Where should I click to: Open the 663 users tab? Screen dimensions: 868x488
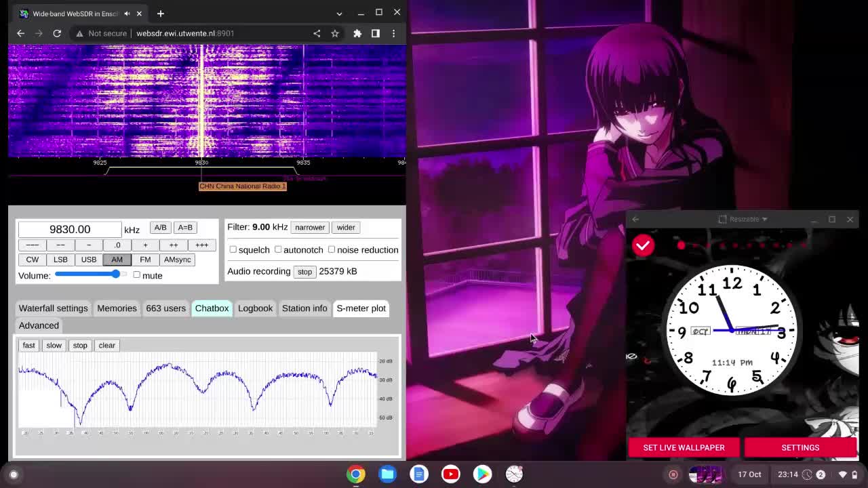pyautogui.click(x=165, y=308)
